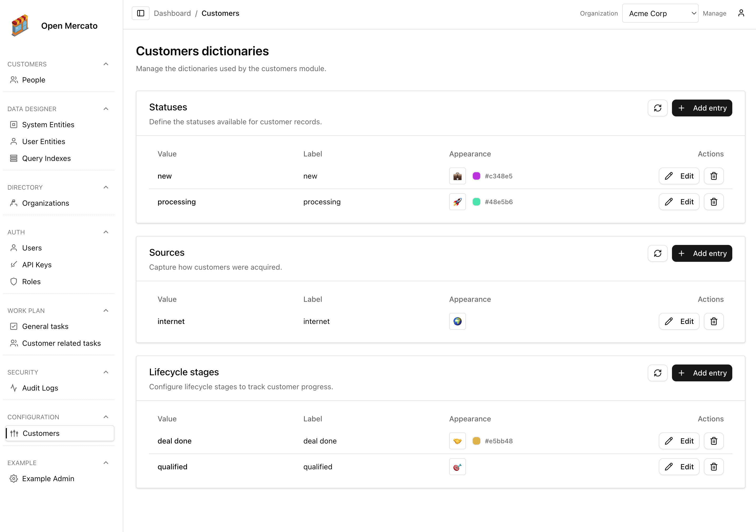Open Roles from the sidebar
The height and width of the screenshot is (532, 756).
[31, 282]
